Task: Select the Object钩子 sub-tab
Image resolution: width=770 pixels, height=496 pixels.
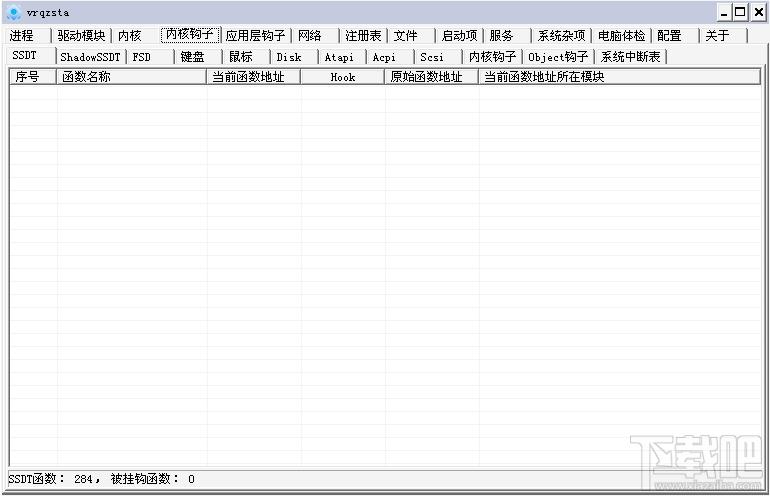Action: click(559, 57)
